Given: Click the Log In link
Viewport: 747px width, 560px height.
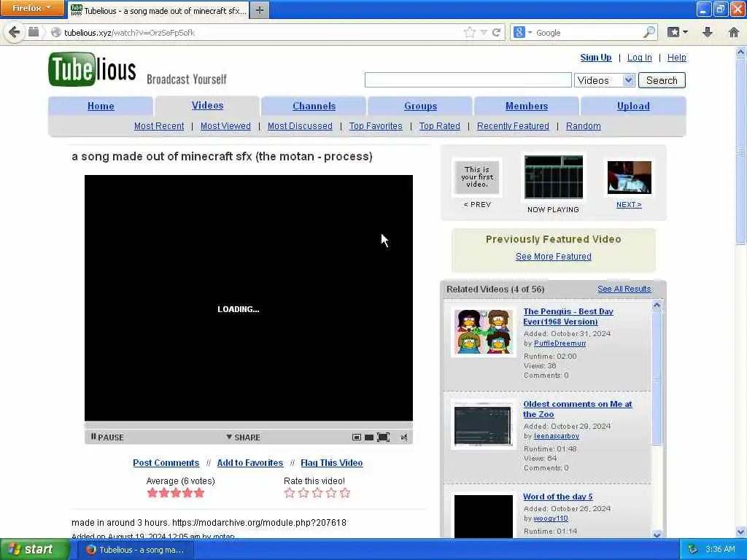Looking at the screenshot, I should point(639,58).
